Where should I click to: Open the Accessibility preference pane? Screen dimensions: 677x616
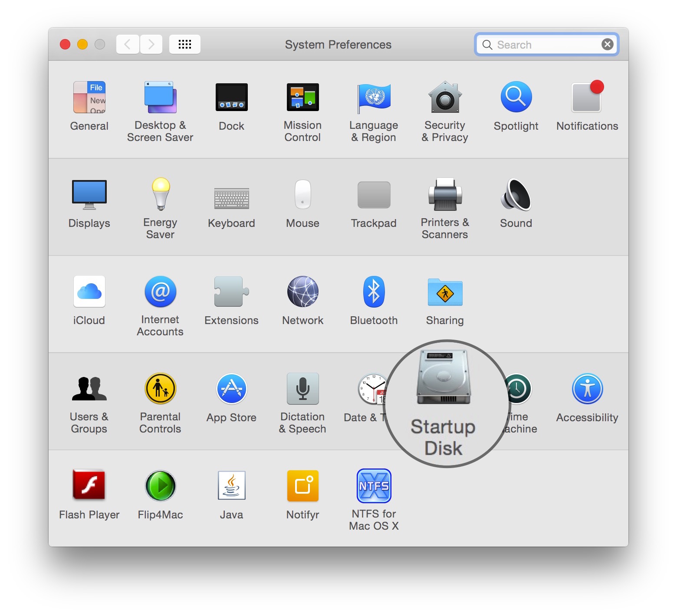(587, 389)
